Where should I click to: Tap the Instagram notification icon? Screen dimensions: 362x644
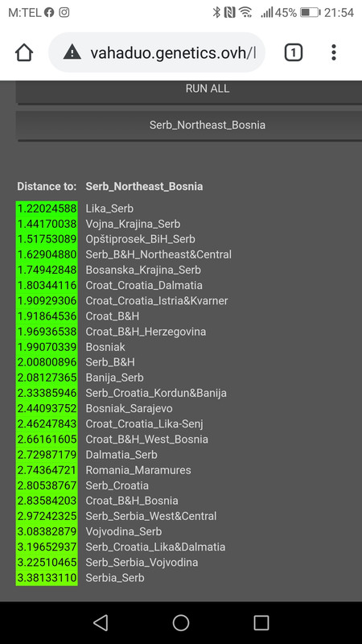(64, 13)
